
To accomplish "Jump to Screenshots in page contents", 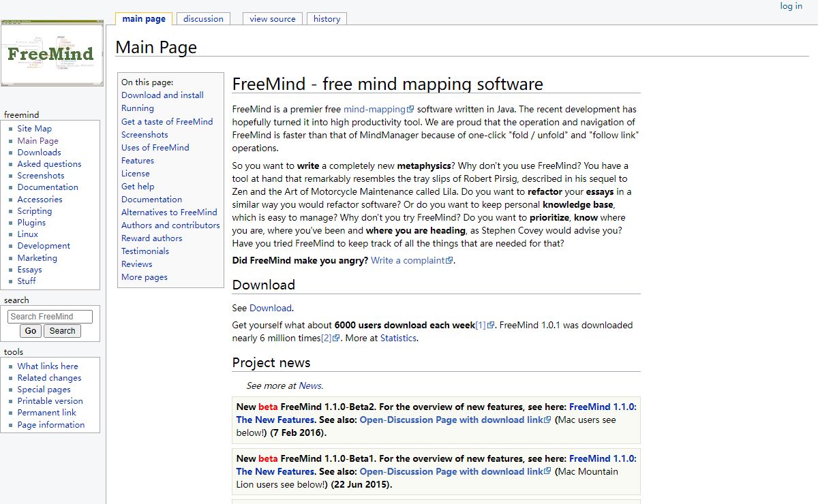I will coord(145,135).
